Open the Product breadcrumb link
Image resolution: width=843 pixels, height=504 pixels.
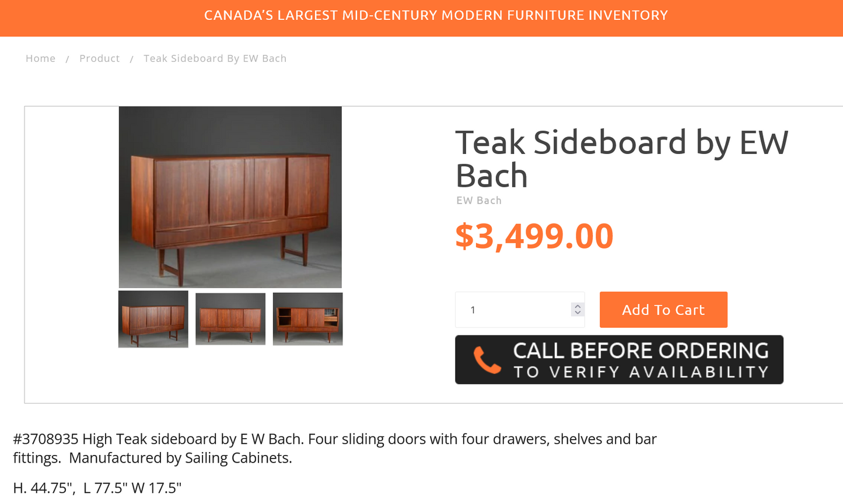(99, 58)
